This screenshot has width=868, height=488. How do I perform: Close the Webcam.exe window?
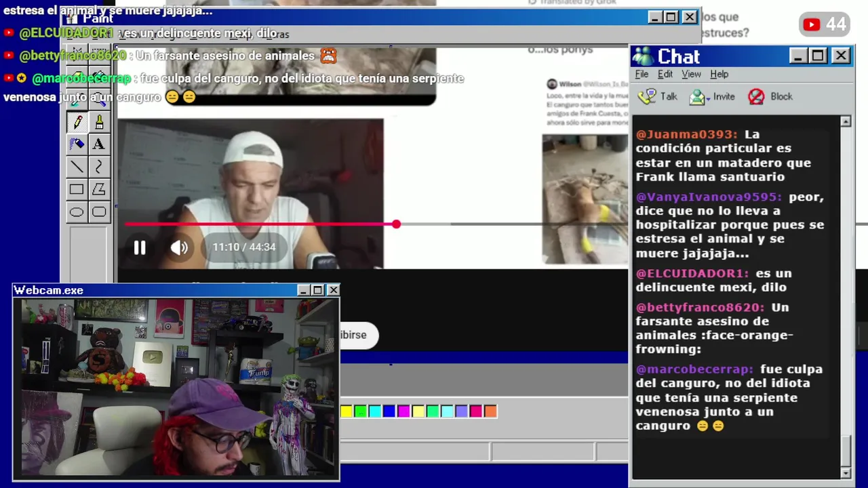(333, 290)
